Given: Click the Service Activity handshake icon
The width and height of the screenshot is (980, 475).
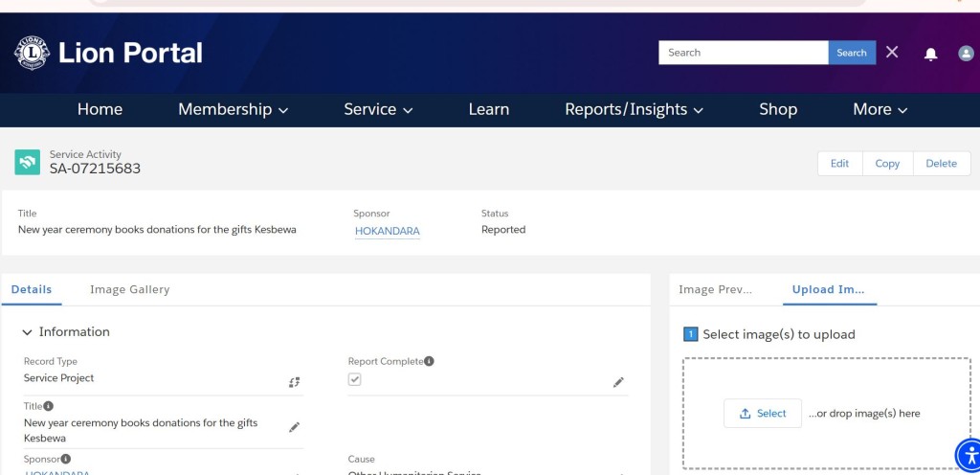Looking at the screenshot, I should click(28, 163).
